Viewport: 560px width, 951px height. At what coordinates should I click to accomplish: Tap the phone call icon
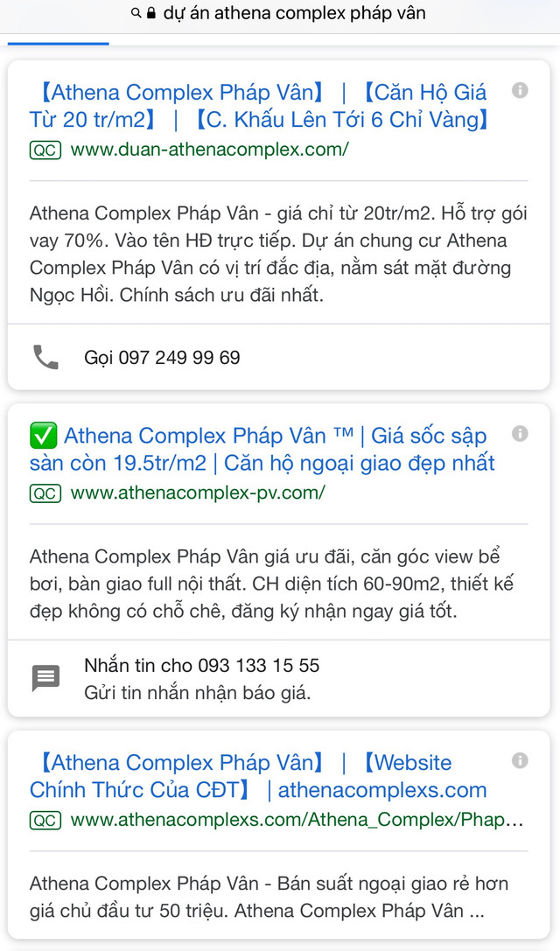point(45,357)
